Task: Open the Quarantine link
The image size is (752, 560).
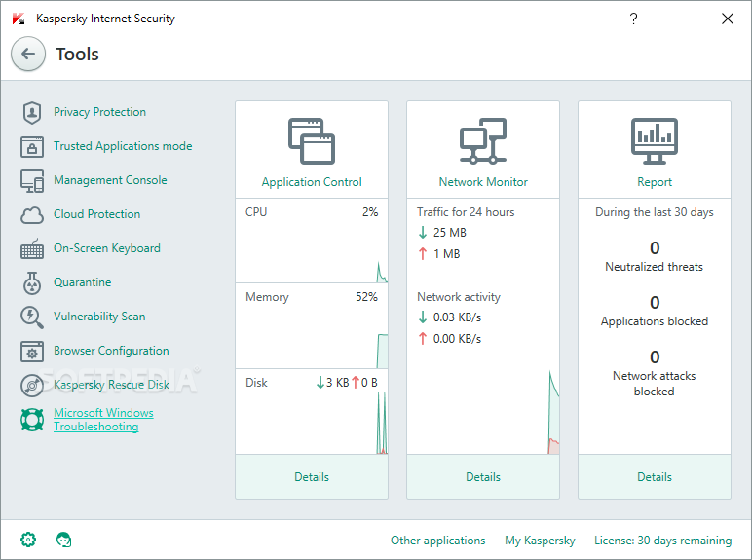Action: tap(83, 282)
